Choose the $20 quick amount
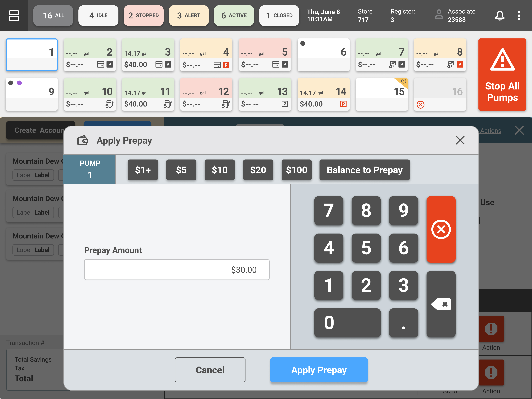The image size is (532, 399). click(x=258, y=170)
